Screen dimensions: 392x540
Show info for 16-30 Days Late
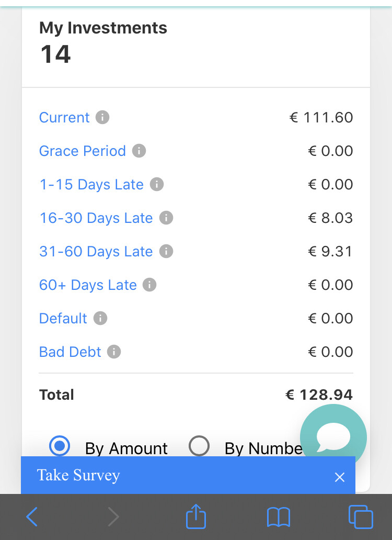click(166, 218)
